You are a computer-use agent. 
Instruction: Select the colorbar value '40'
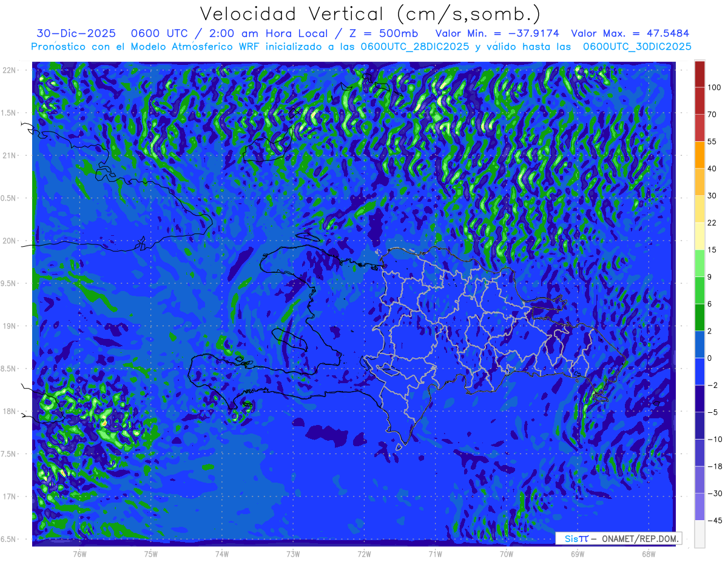[x=712, y=169]
